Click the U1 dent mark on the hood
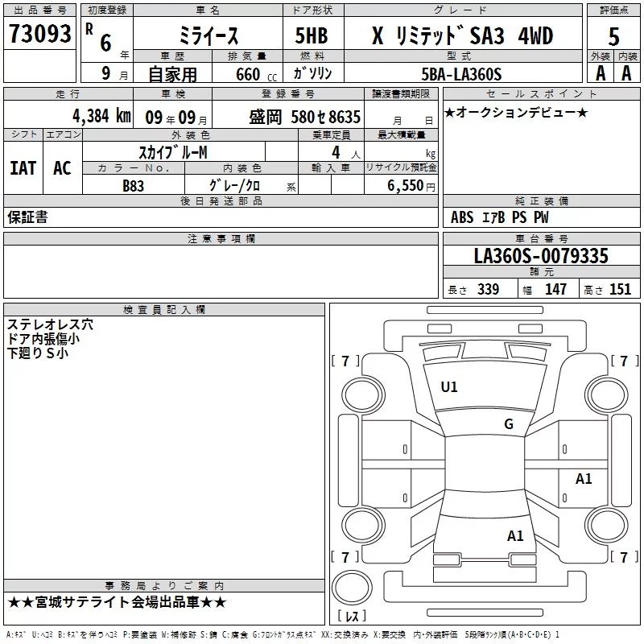 pos(448,387)
